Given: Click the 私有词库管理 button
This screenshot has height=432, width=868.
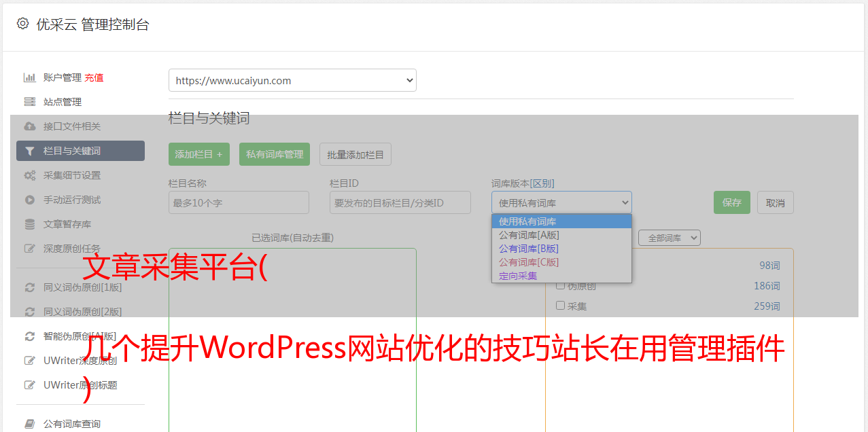Looking at the screenshot, I should click(275, 154).
